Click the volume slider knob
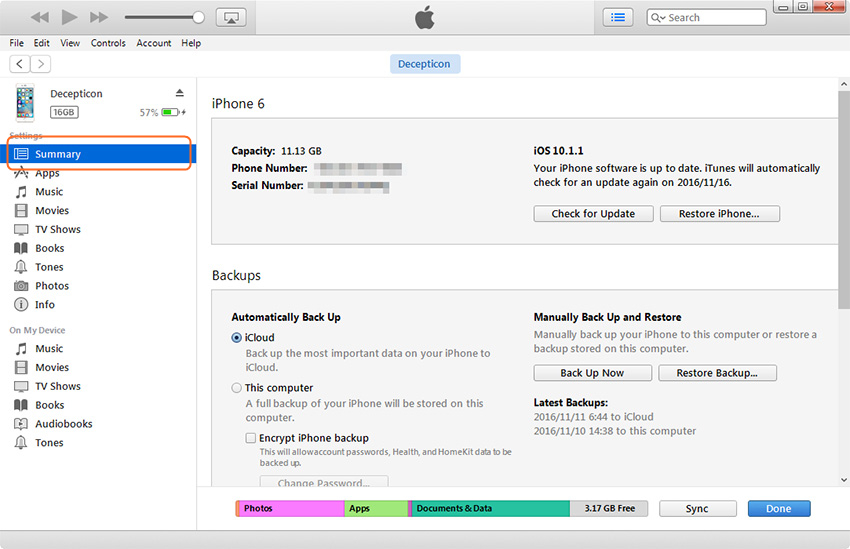The height and width of the screenshot is (549, 850). click(198, 18)
